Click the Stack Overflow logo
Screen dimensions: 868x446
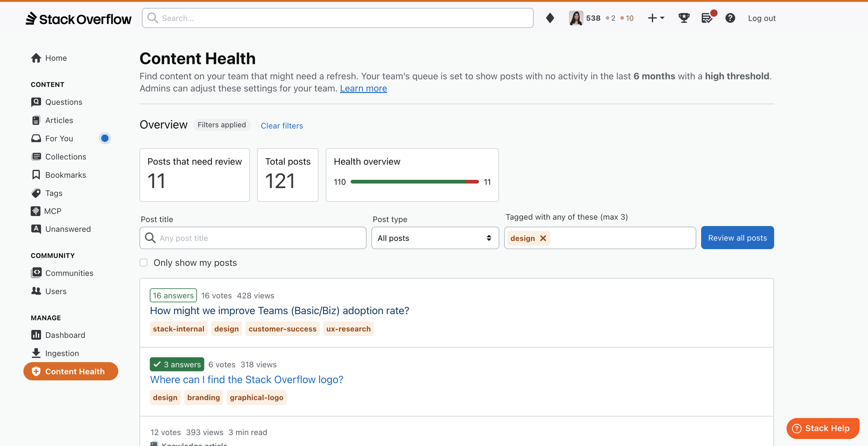tap(78, 18)
